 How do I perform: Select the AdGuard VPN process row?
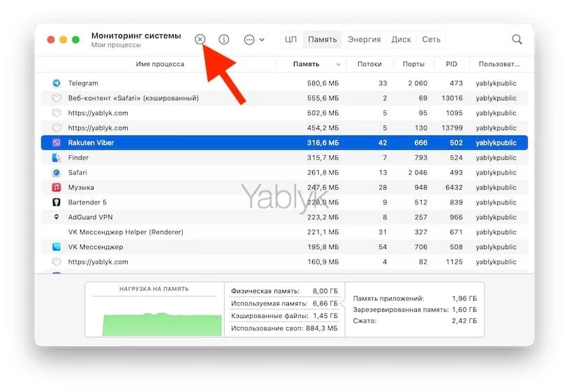point(279,217)
